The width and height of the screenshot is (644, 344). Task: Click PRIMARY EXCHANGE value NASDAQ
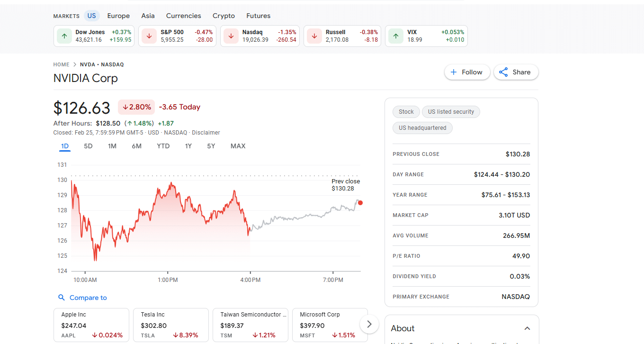[516, 297]
